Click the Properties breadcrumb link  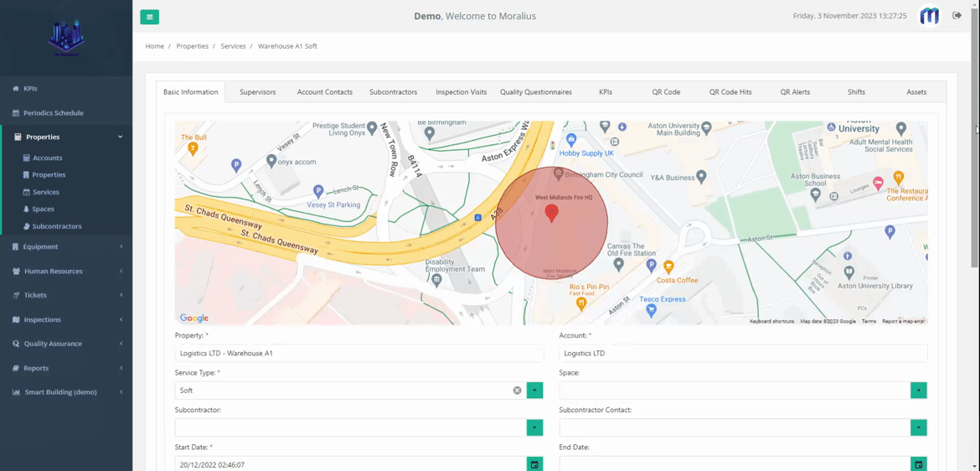pos(193,46)
